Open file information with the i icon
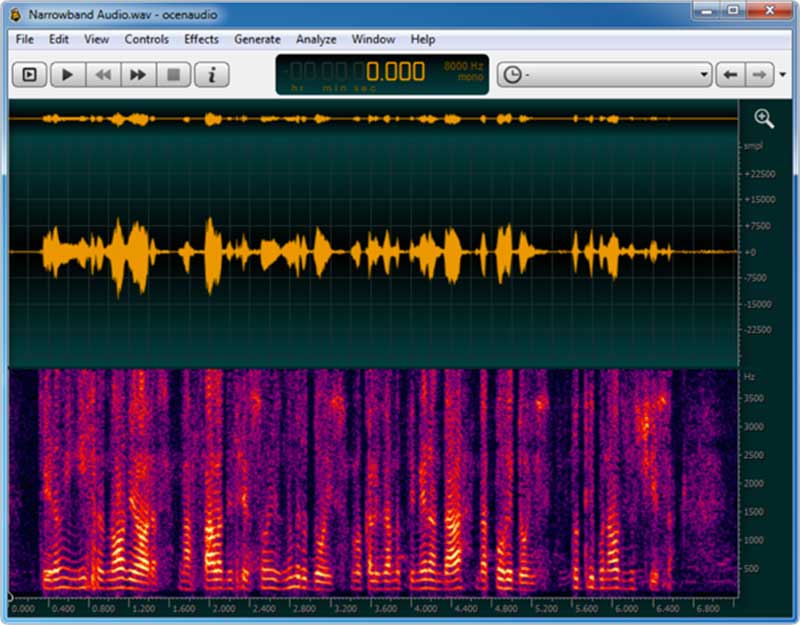This screenshot has height=625, width=800. 211,75
